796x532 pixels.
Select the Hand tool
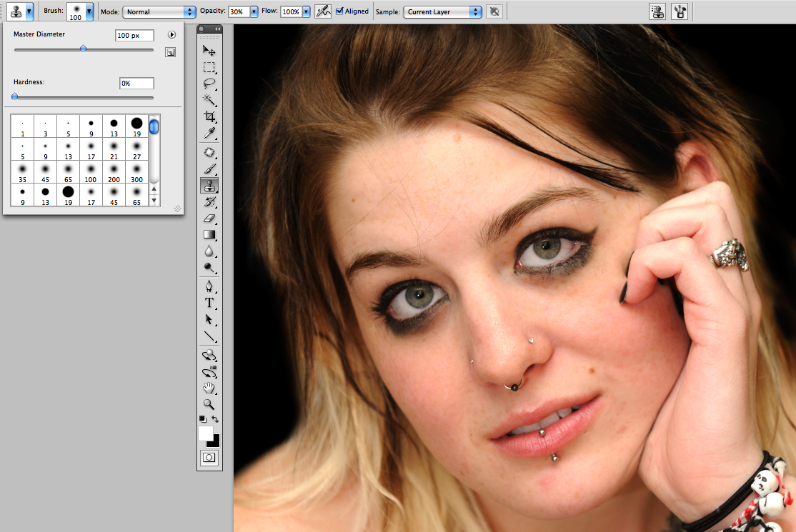point(209,388)
